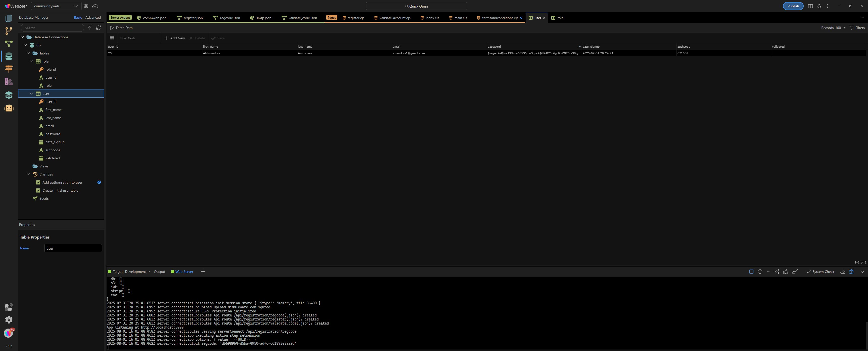Image resolution: width=868 pixels, height=351 pixels.
Task: Collapse the db connection node
Action: [25, 45]
